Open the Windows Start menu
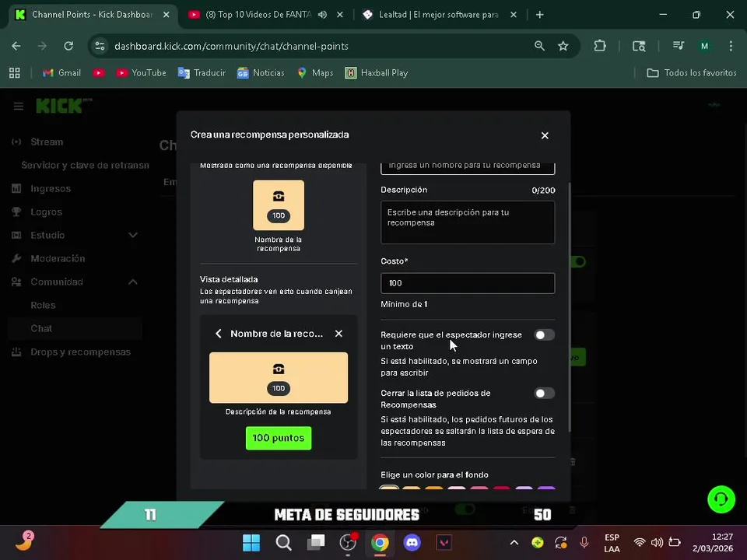This screenshot has height=560, width=747. point(251,542)
